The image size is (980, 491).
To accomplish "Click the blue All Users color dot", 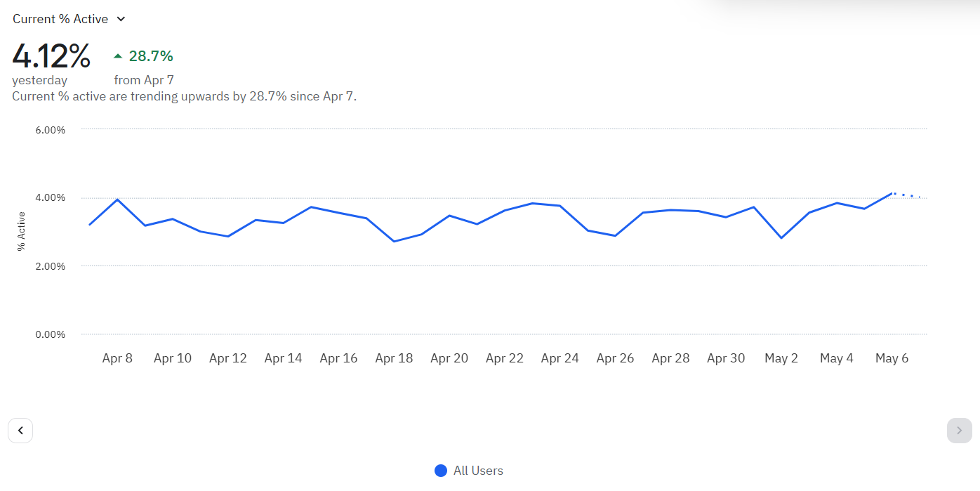I will [x=441, y=471].
